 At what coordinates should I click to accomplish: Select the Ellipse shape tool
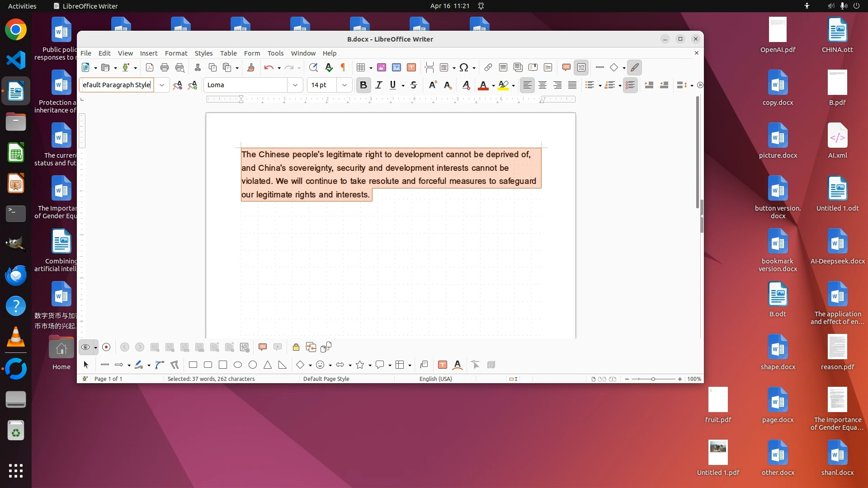pos(238,365)
